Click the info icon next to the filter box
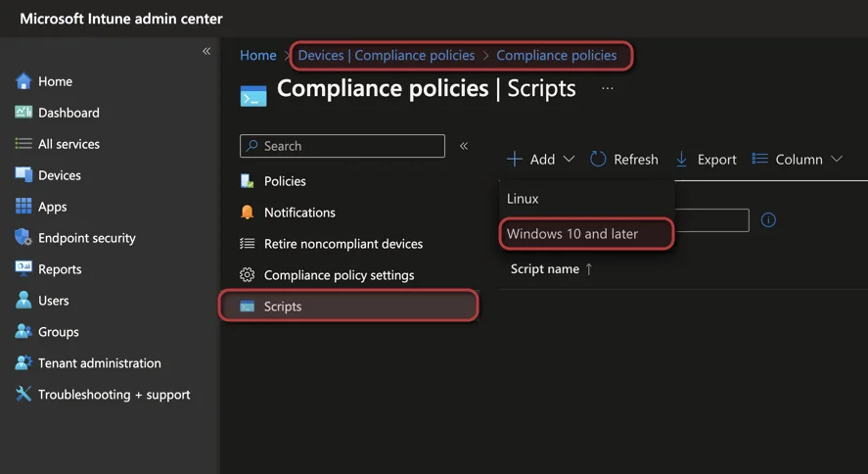Image resolution: width=868 pixels, height=474 pixels. pos(768,219)
